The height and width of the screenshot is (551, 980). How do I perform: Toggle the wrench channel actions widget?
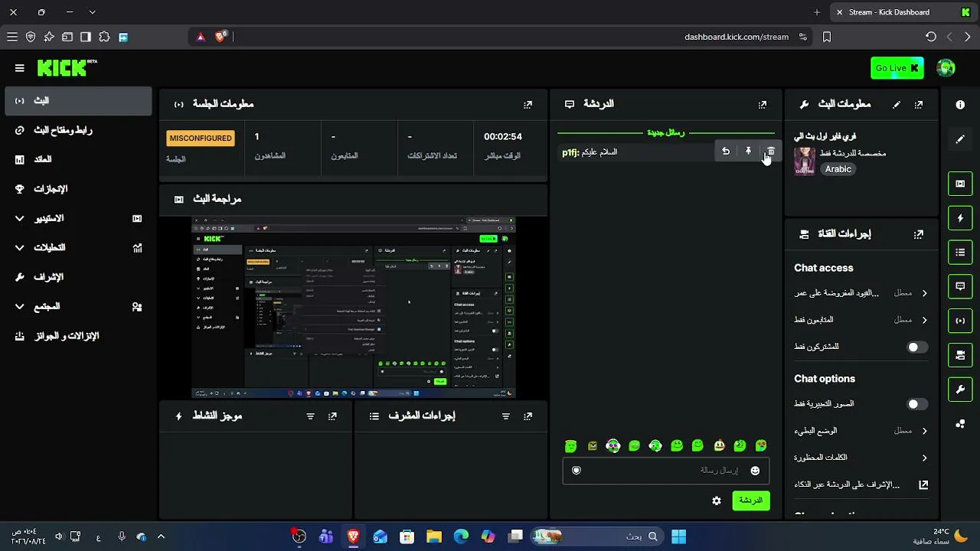tap(960, 390)
